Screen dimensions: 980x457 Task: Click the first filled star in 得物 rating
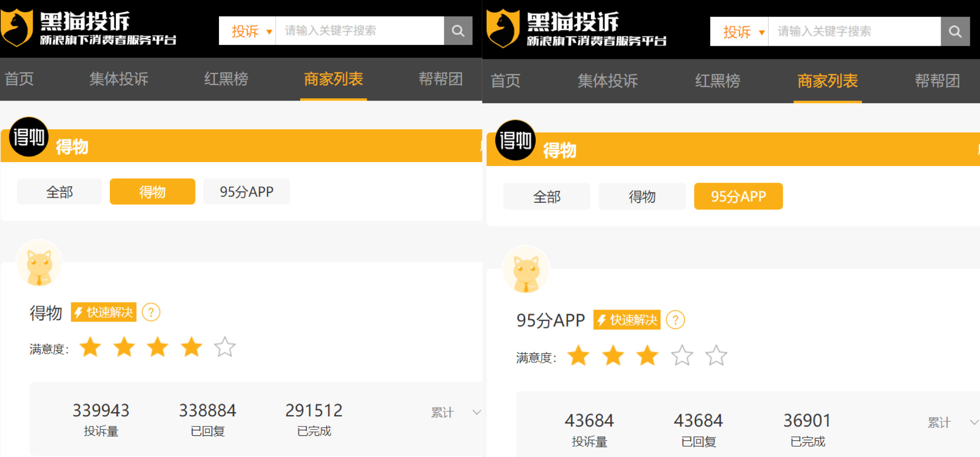pos(91,347)
